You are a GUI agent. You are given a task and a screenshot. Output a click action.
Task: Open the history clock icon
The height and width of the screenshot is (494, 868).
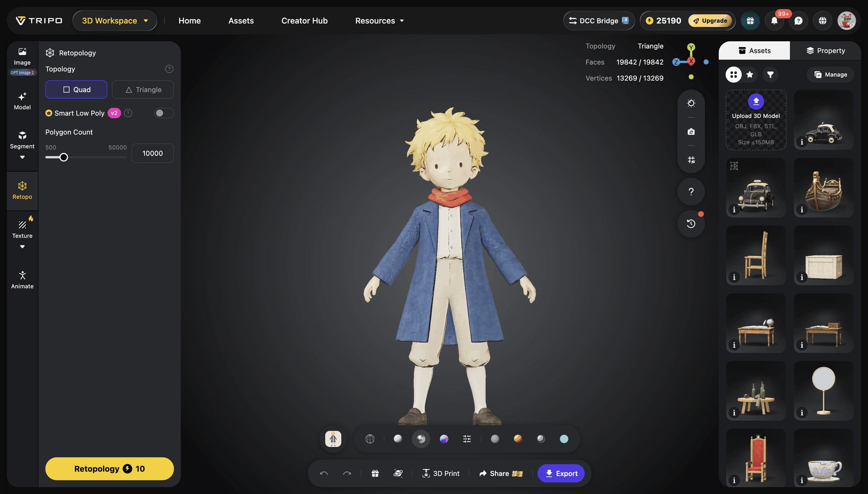[691, 224]
